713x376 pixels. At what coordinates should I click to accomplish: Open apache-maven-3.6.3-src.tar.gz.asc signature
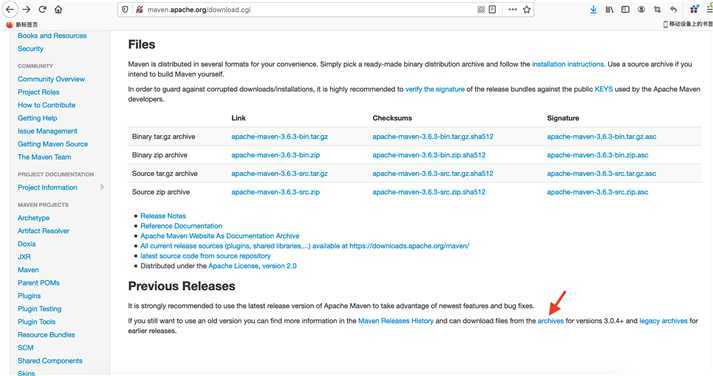click(x=602, y=174)
